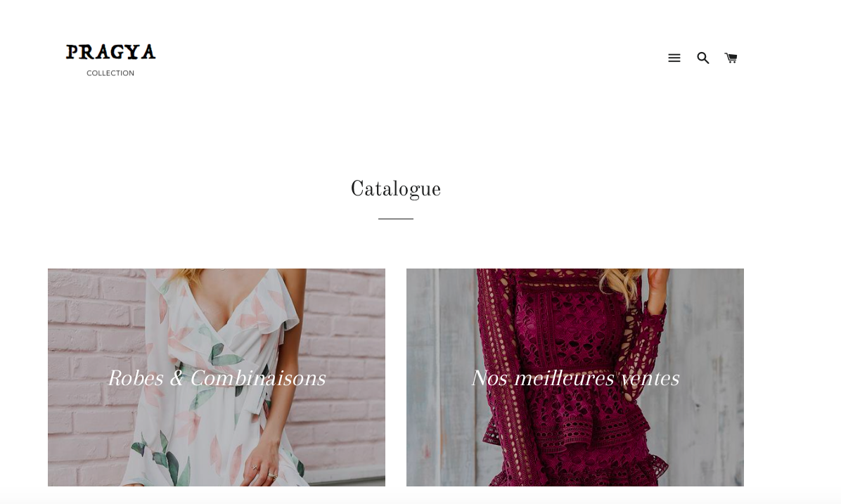Viewport: 841px width, 504px height.
Task: Click the PRAGYA logo
Action: tap(110, 52)
